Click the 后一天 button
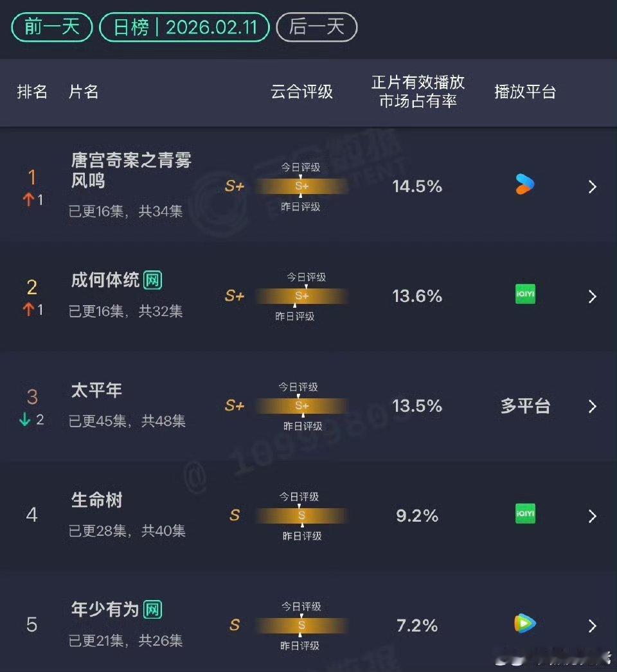The height and width of the screenshot is (672, 617). (316, 27)
